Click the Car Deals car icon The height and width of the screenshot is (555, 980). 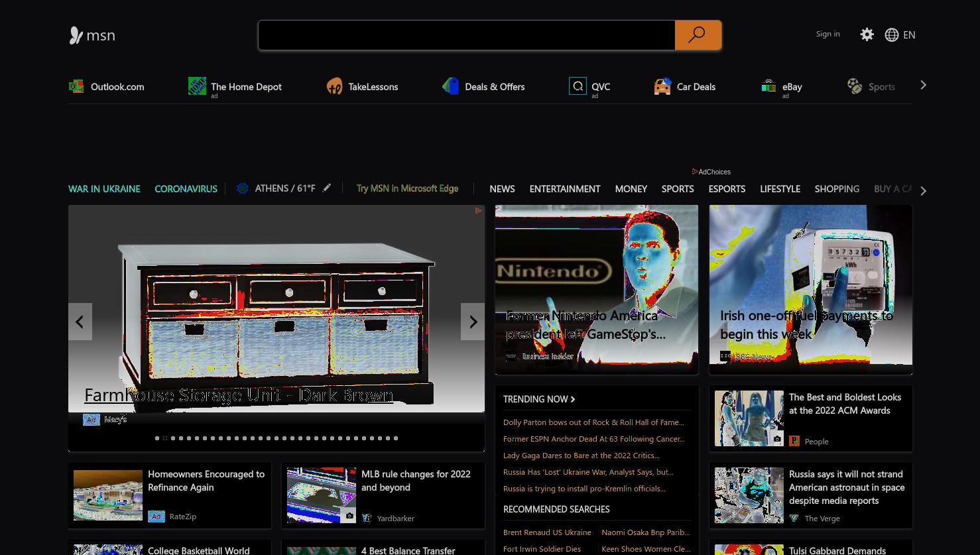tap(662, 86)
